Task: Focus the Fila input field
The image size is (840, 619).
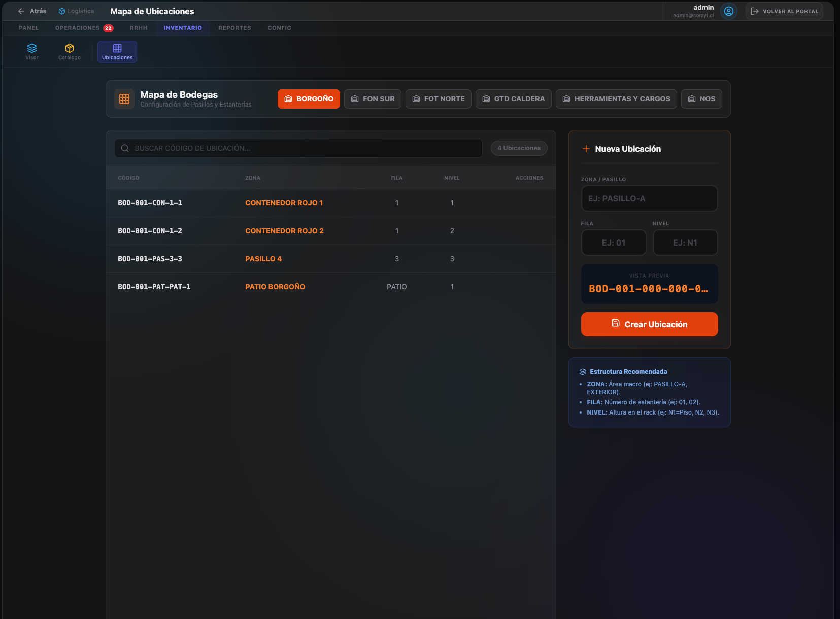Action: [x=614, y=243]
